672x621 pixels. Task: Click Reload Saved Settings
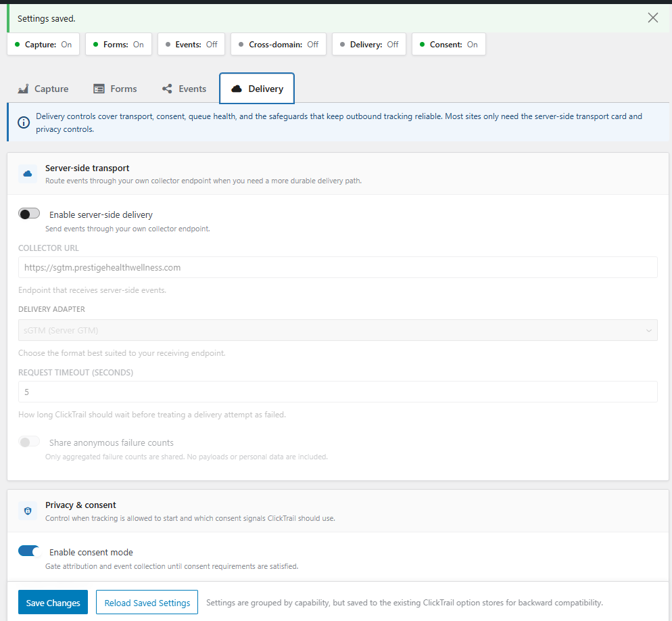click(x=147, y=602)
